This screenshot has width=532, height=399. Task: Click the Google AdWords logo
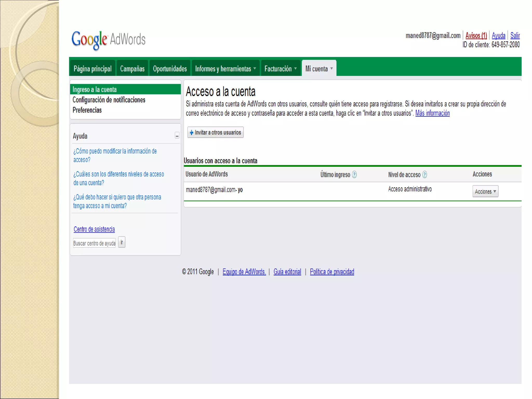108,40
